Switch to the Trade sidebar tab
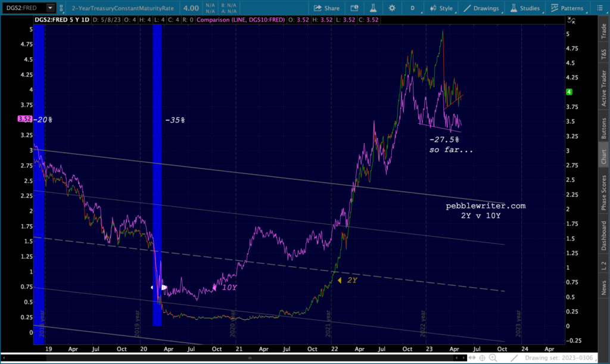This screenshot has height=364, width=610. (604, 31)
